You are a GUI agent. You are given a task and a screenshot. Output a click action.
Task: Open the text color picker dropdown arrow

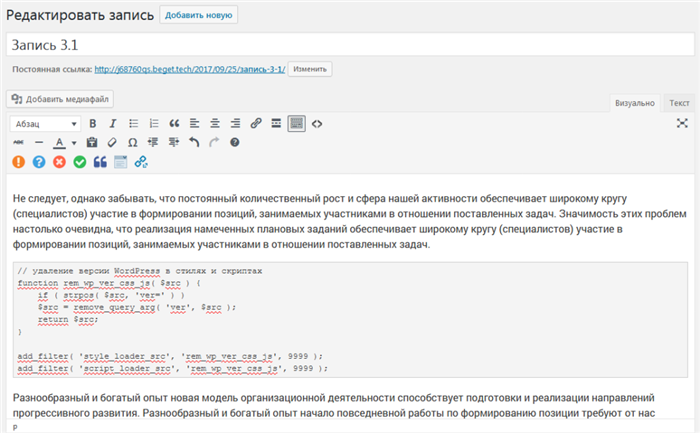pos(74,143)
